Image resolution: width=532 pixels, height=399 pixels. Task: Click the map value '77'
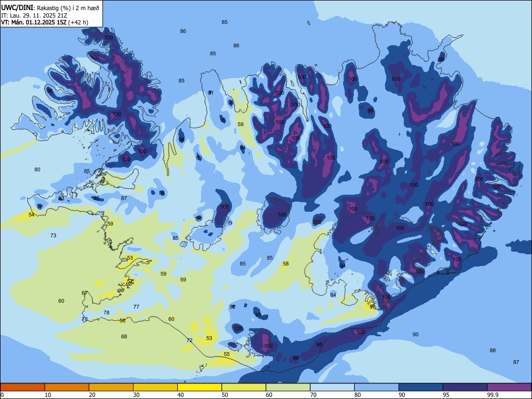pos(136,307)
